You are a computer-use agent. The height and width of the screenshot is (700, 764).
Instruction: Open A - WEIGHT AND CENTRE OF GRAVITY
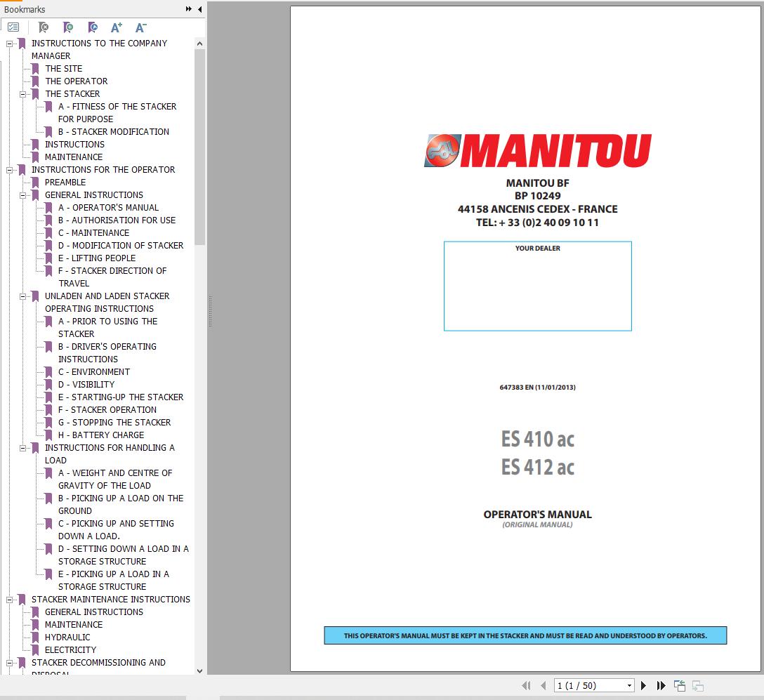(115, 480)
